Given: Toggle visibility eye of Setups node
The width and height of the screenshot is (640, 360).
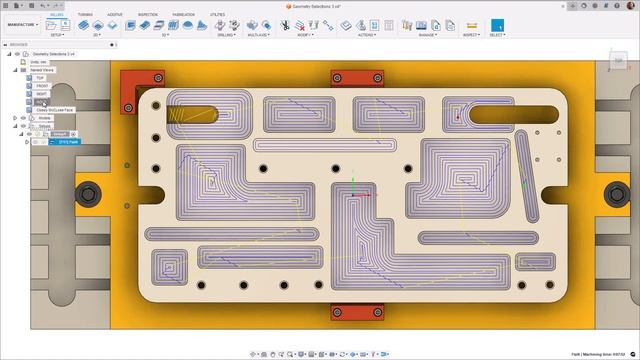Looking at the screenshot, I should click(23, 126).
